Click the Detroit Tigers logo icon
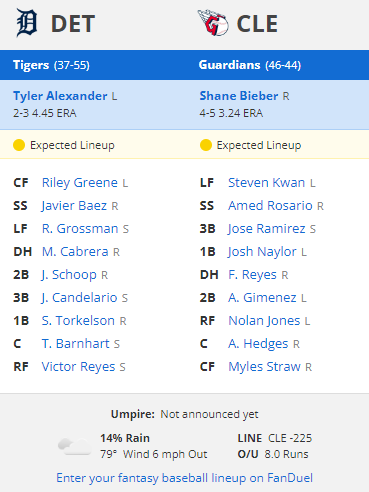 [x=27, y=23]
